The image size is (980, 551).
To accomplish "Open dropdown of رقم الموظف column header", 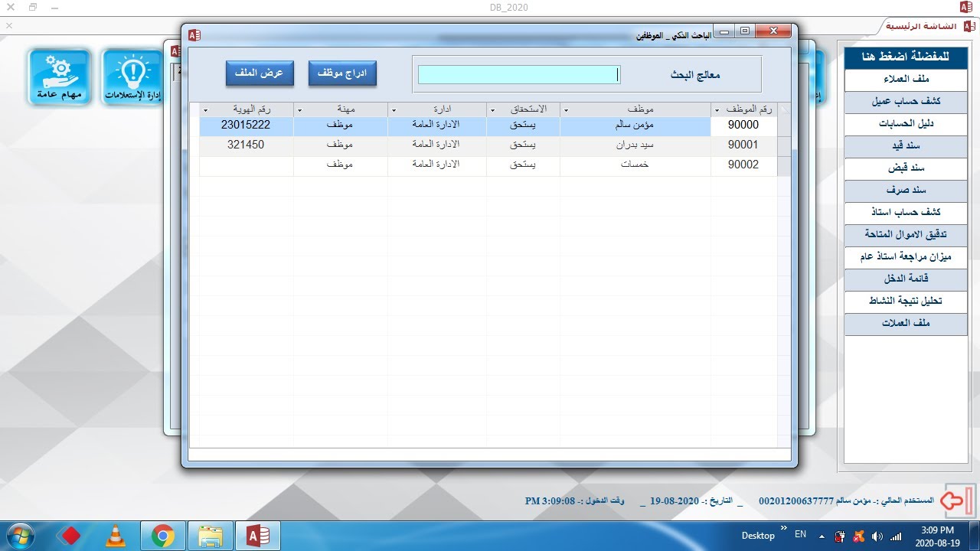I will (x=717, y=109).
